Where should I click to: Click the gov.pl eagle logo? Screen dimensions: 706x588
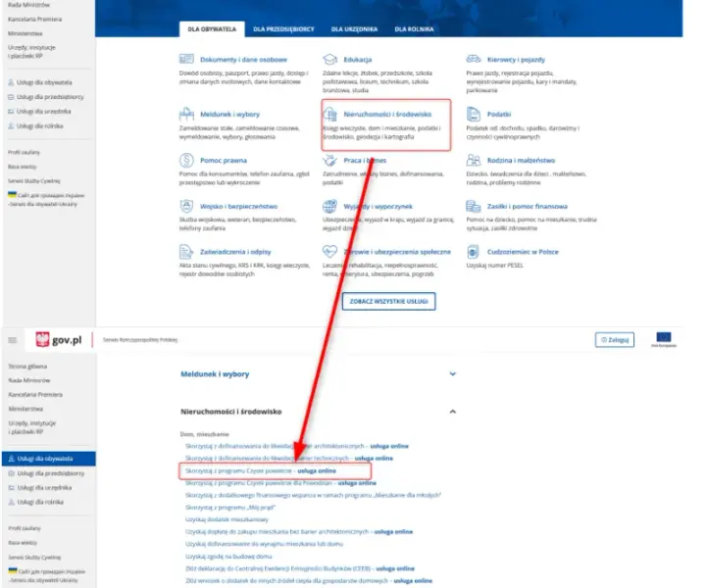point(42,340)
